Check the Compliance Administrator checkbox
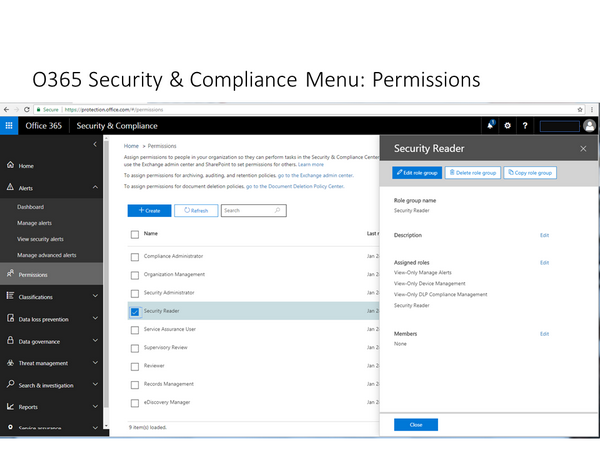Image resolution: width=600 pixels, height=450 pixels. [135, 257]
